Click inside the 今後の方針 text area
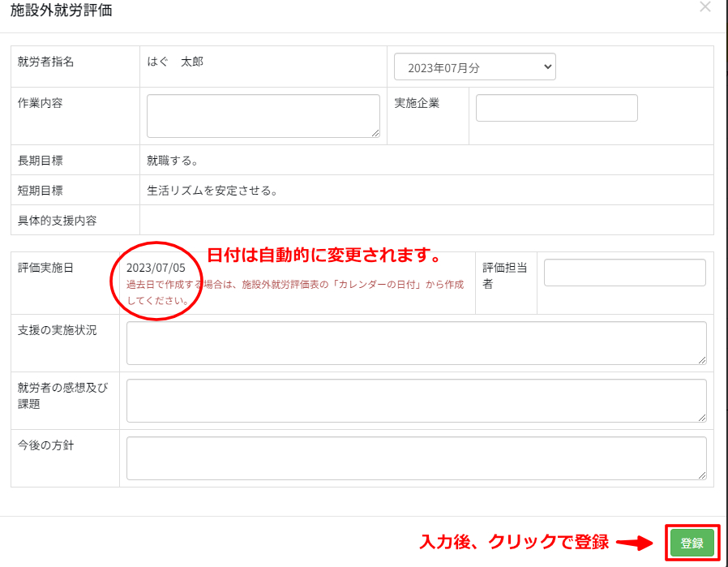The width and height of the screenshot is (728, 567). tap(416, 458)
